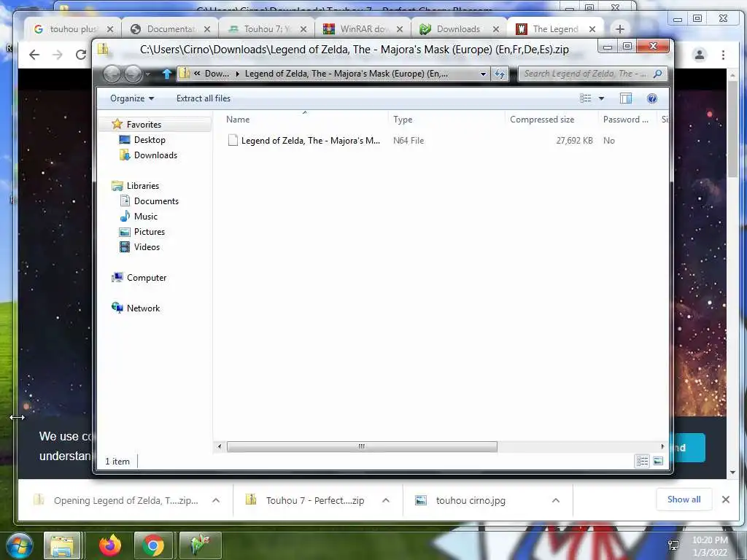The image size is (747, 560).
Task: Open the view options dropdown arrow
Action: click(601, 98)
